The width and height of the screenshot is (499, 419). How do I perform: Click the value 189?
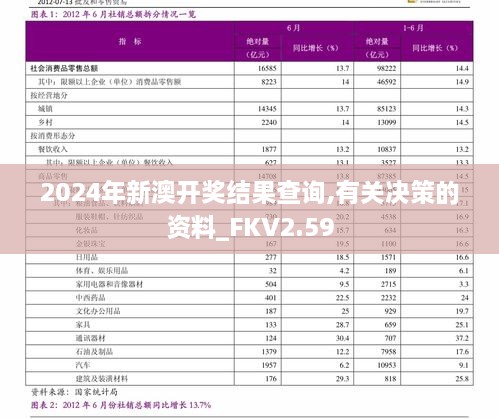[390, 271]
